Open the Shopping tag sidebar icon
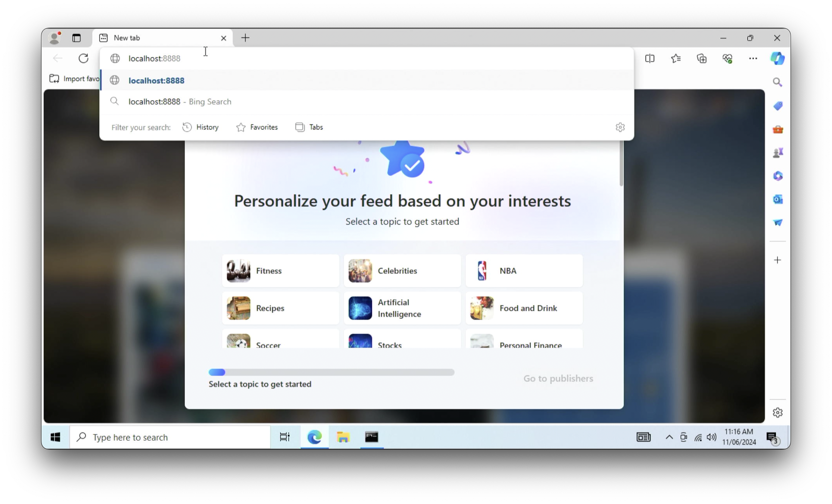Screen dimensions: 832x504 778,106
